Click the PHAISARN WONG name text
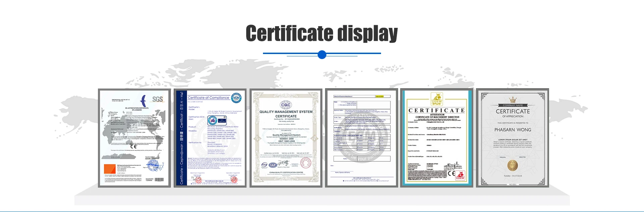This screenshot has height=212, width=644. pos(513,130)
